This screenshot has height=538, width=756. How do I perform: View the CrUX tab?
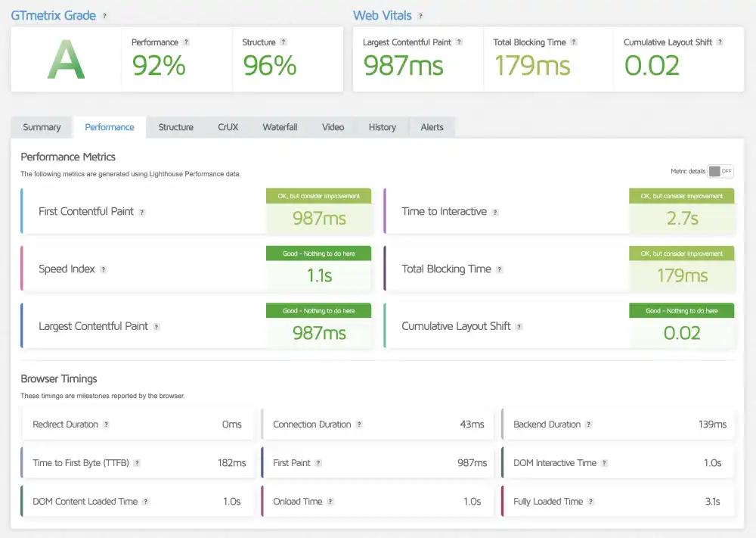[x=228, y=127]
